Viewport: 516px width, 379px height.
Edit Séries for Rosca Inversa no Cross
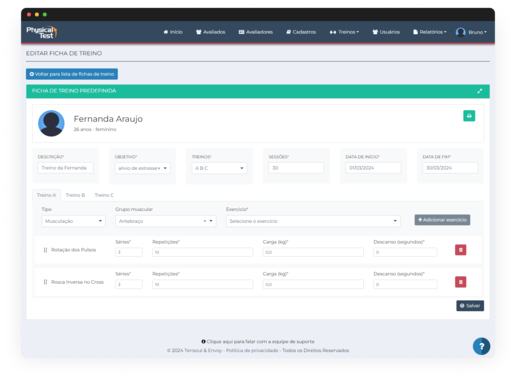click(x=129, y=284)
